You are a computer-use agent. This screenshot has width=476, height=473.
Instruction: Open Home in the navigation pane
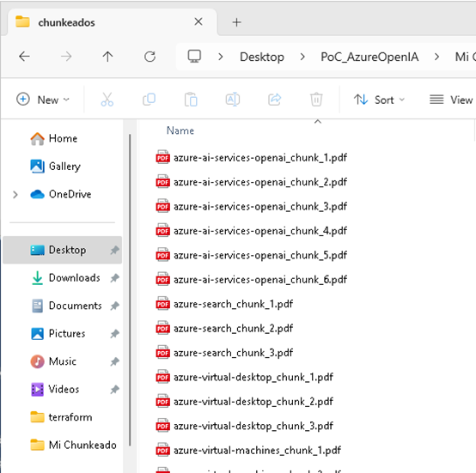62,138
